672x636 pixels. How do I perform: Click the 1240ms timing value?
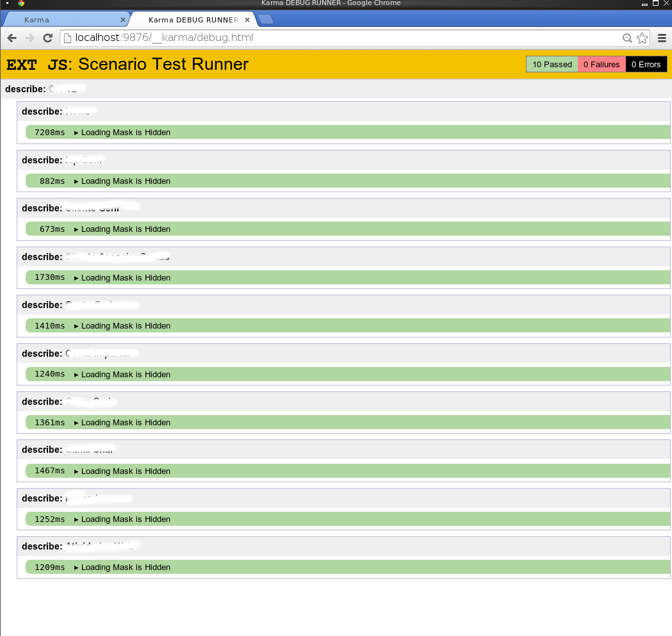coord(50,374)
